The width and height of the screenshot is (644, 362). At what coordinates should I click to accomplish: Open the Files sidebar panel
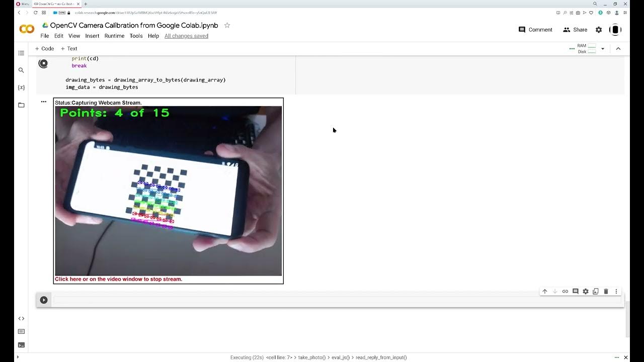[21, 105]
